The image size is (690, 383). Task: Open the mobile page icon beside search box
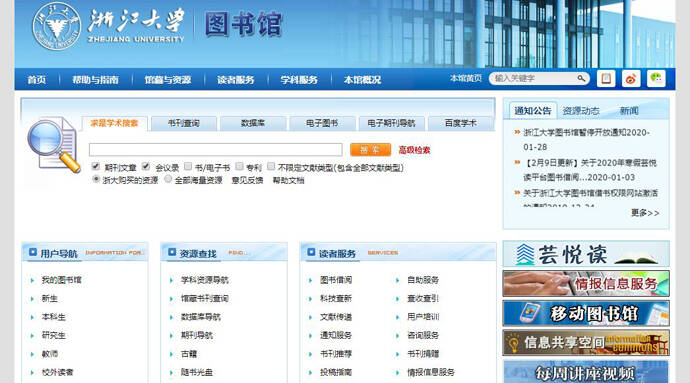(x=606, y=79)
